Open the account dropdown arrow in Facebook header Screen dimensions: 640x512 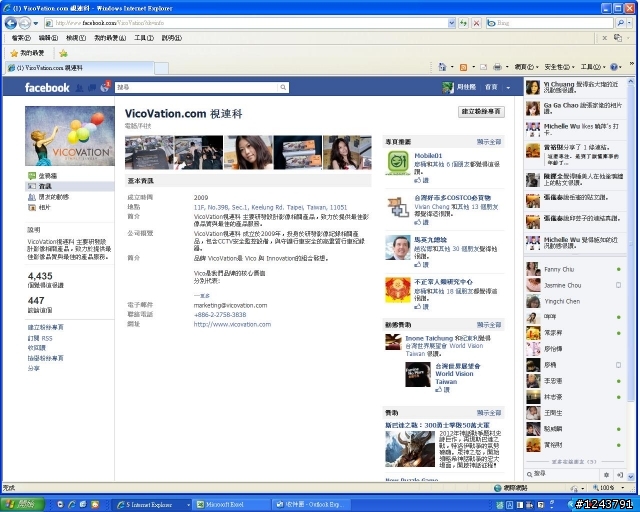coord(508,87)
